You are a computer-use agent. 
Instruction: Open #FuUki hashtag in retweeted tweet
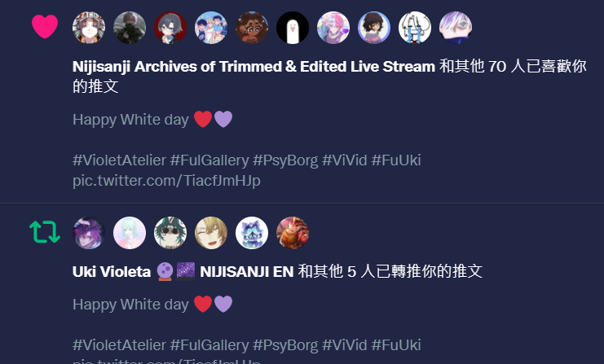[x=396, y=345]
